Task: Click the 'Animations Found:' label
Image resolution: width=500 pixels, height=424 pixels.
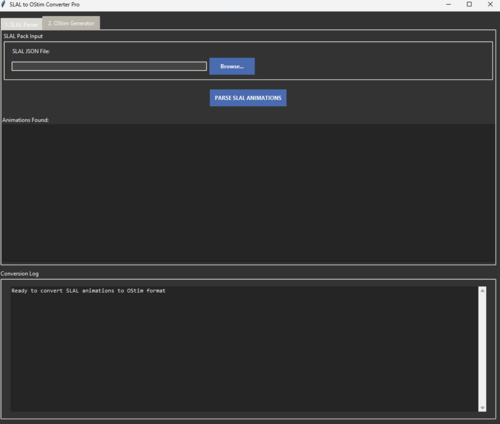Action: [25, 120]
